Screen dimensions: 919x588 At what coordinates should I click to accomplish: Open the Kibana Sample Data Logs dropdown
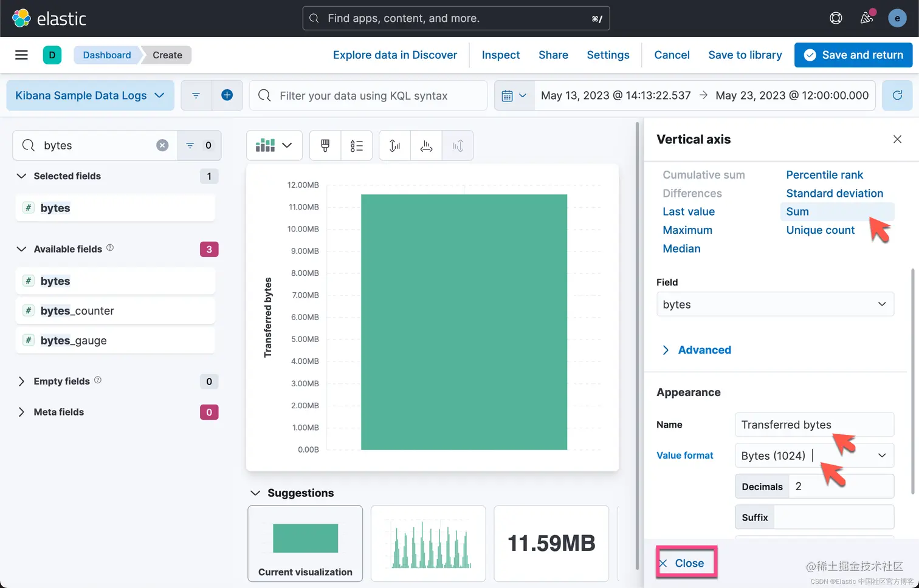90,95
